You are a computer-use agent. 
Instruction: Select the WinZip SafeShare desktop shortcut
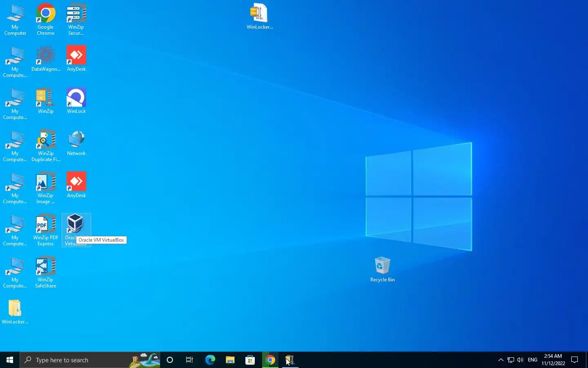pos(46,272)
